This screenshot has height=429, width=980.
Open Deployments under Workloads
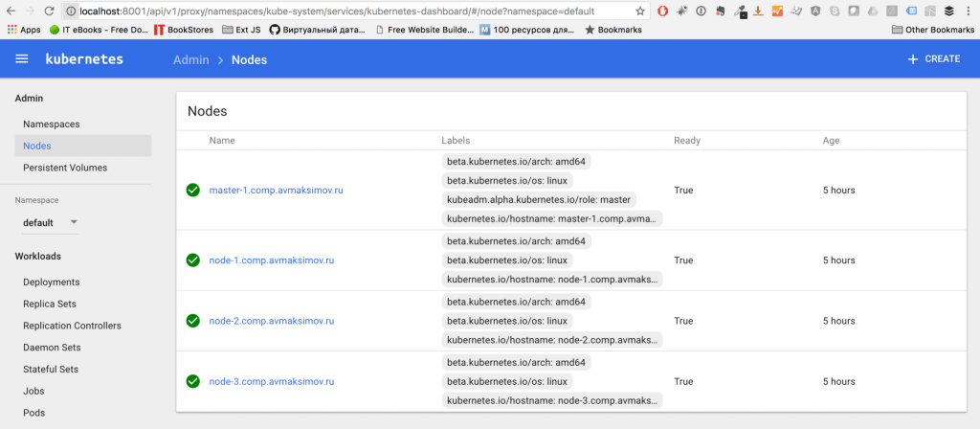tap(51, 282)
